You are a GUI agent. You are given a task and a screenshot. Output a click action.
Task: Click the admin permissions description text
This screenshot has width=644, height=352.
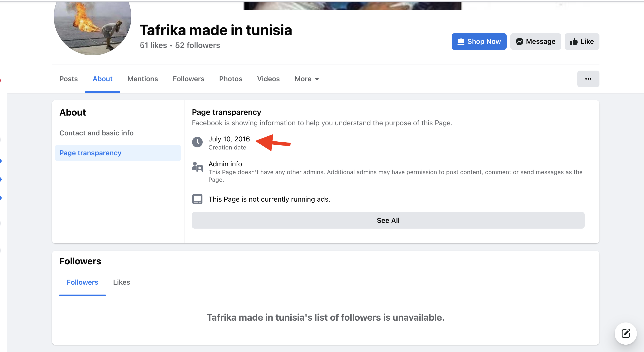click(x=395, y=176)
